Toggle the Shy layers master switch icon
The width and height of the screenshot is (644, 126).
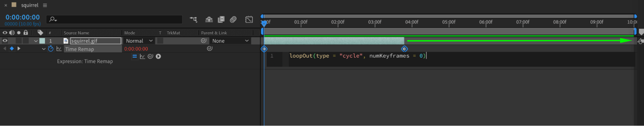(x=209, y=20)
